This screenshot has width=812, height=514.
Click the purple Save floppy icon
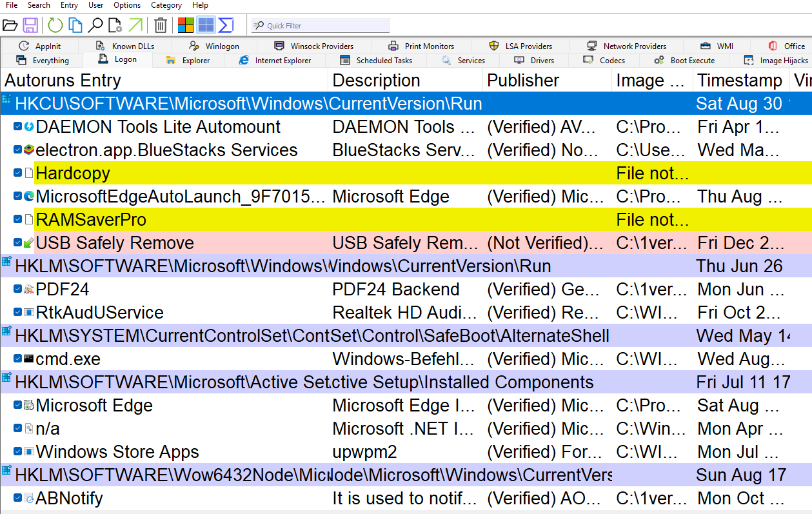[30, 25]
